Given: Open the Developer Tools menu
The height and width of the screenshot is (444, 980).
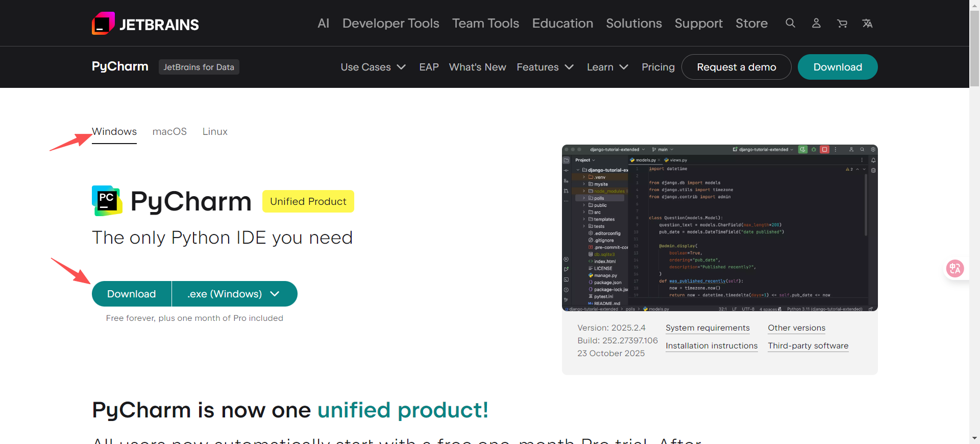Looking at the screenshot, I should [390, 24].
